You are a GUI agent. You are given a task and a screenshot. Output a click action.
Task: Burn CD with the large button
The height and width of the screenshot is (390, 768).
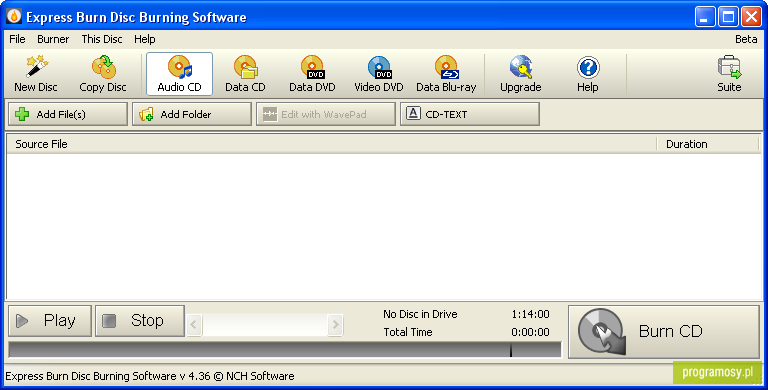click(664, 332)
